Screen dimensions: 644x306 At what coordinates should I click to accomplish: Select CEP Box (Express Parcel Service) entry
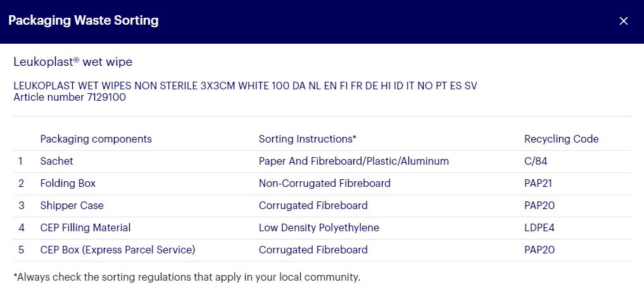tap(117, 250)
